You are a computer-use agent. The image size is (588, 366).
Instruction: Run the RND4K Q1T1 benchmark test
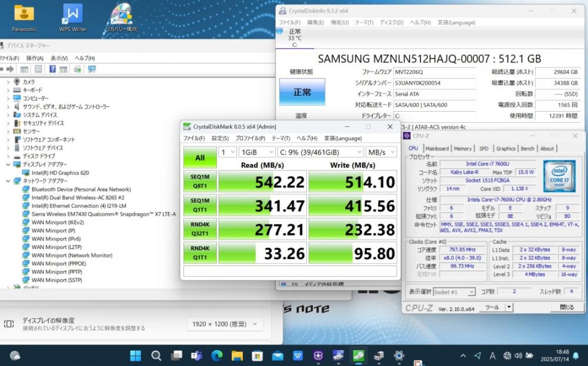tap(200, 253)
